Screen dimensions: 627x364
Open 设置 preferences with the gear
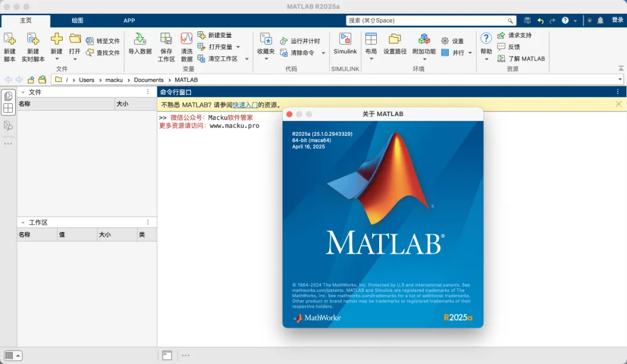452,41
